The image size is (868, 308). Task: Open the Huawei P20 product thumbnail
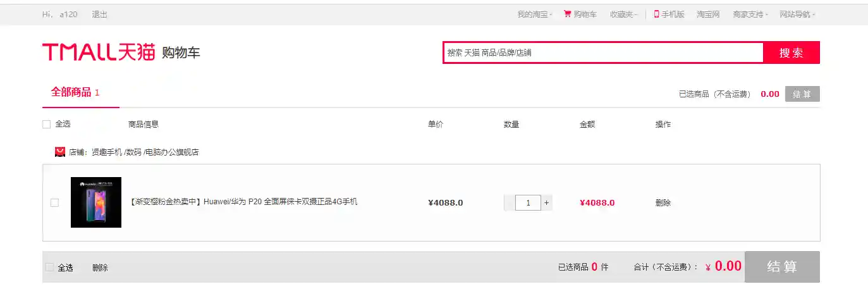(x=96, y=202)
